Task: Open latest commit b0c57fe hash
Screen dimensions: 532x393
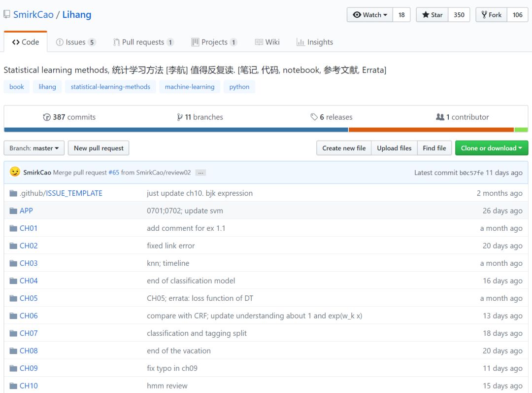Action: point(471,173)
